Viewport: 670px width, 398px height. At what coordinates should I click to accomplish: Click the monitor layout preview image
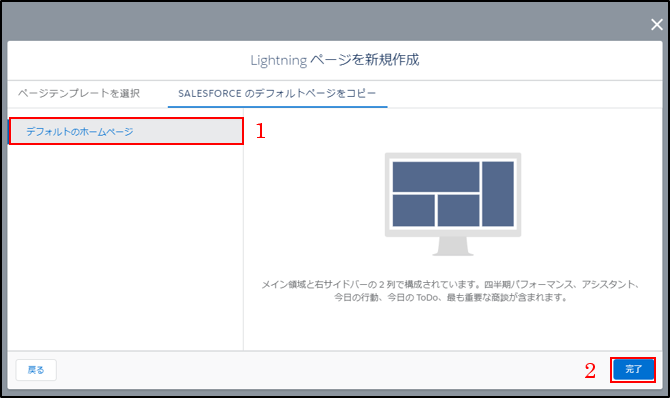(453, 204)
